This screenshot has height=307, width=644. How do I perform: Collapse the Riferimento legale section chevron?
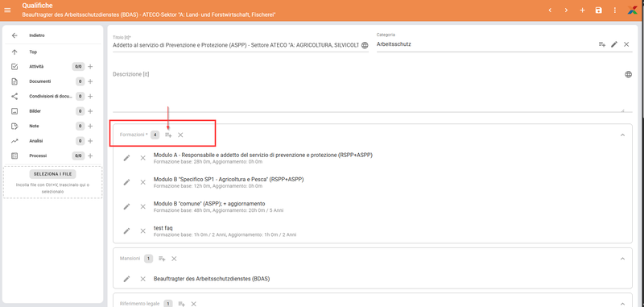[x=622, y=304]
